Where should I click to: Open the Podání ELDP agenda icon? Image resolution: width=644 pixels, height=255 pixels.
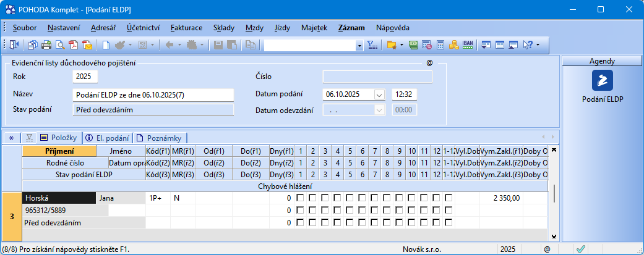coord(601,80)
